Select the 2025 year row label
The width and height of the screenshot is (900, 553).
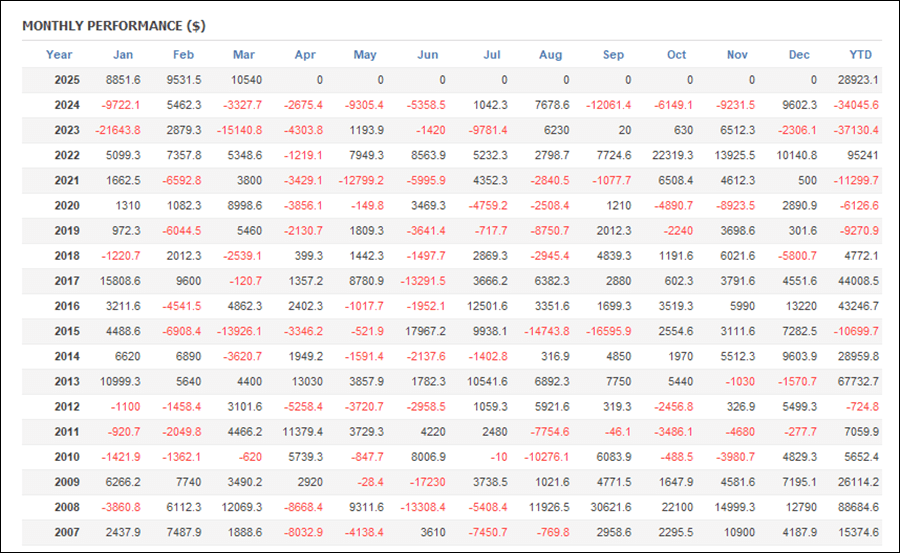67,80
